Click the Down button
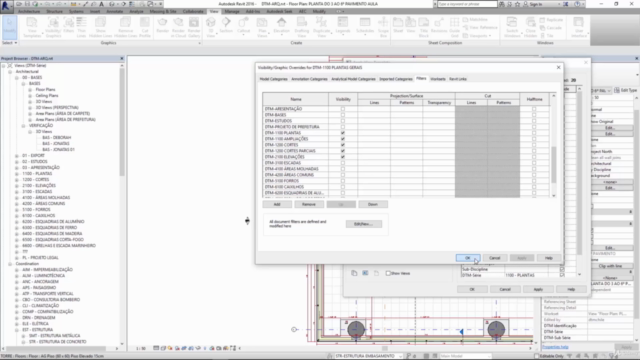640x360 pixels. pos(373,204)
